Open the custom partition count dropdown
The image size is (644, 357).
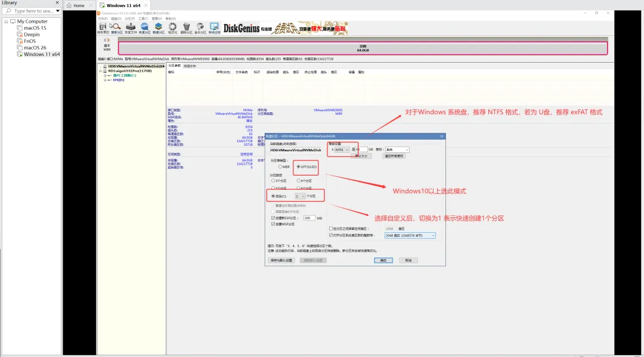(300, 196)
